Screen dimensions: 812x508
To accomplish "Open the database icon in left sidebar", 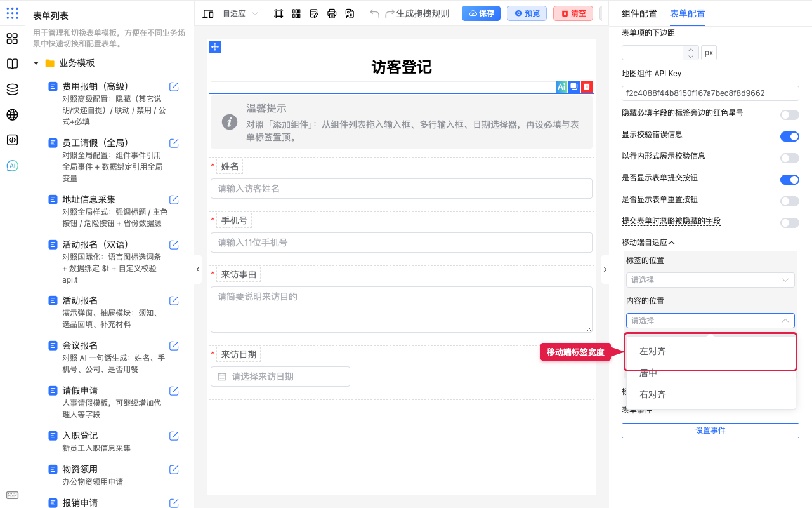I will (x=12, y=90).
